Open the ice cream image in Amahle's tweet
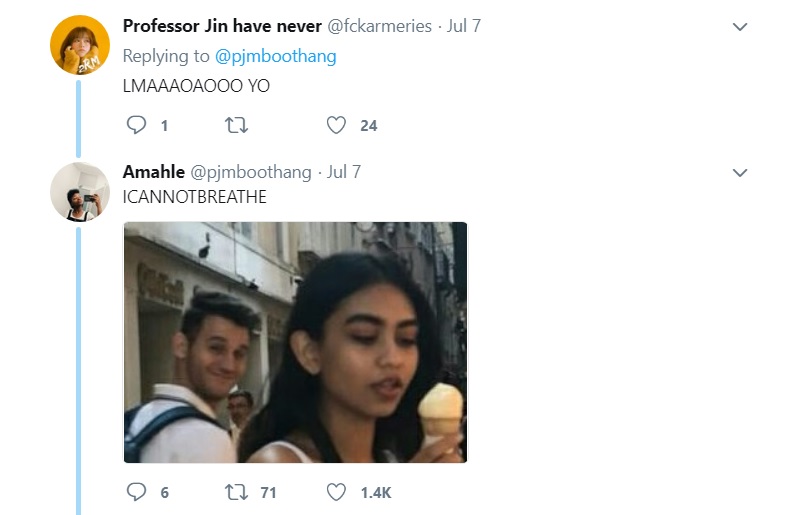Image resolution: width=800 pixels, height=515 pixels. (x=295, y=342)
